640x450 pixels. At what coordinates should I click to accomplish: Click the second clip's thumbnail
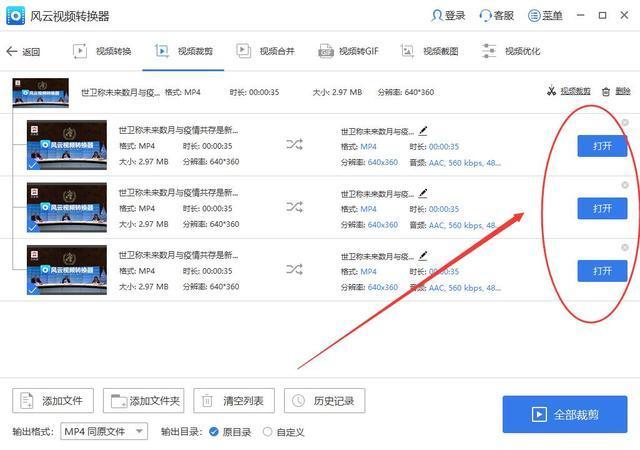[x=67, y=207]
